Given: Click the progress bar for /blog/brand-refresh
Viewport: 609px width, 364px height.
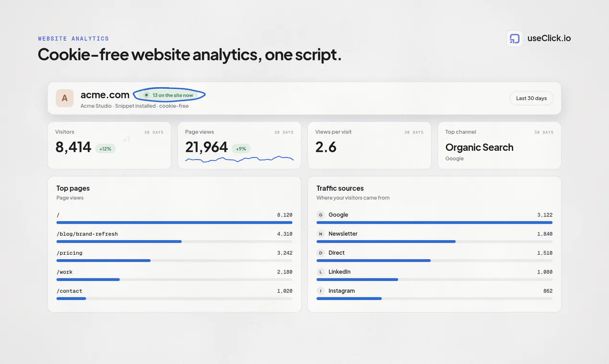Looking at the screenshot, I should 175,241.
